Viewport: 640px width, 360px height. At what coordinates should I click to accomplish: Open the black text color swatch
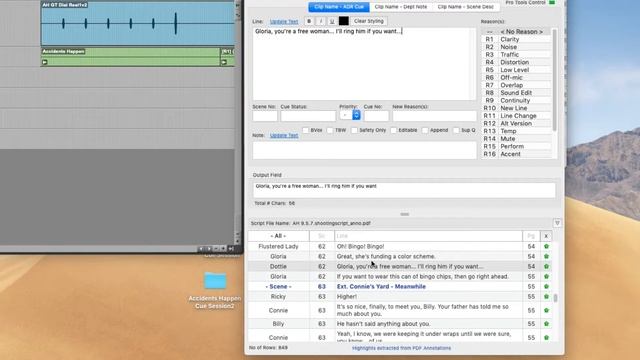(344, 21)
